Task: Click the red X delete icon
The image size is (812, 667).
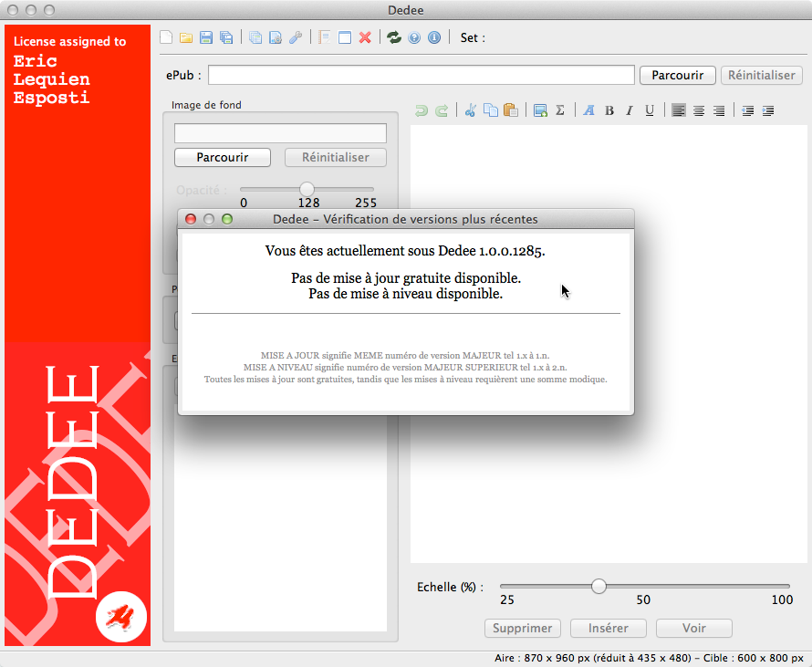Action: [365, 37]
